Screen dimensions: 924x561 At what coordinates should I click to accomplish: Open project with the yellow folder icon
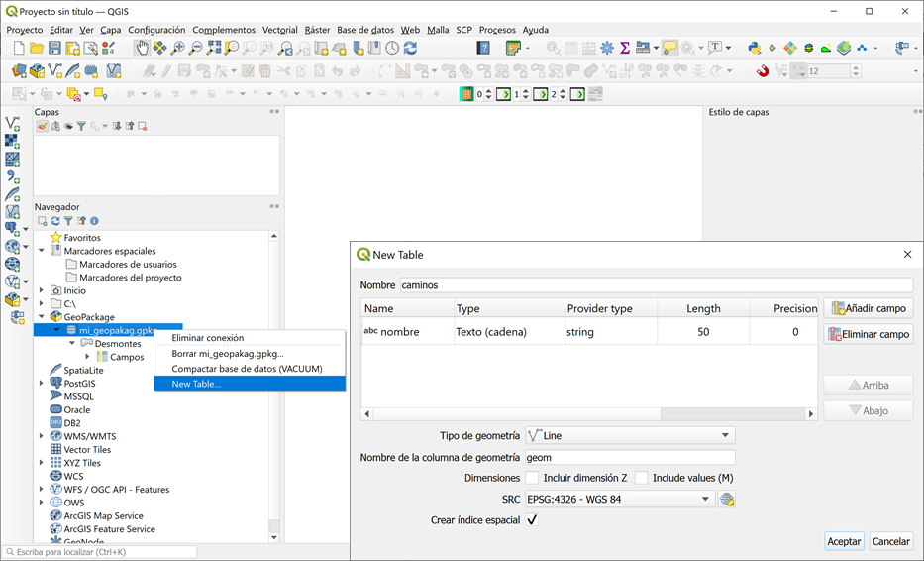pos(37,49)
